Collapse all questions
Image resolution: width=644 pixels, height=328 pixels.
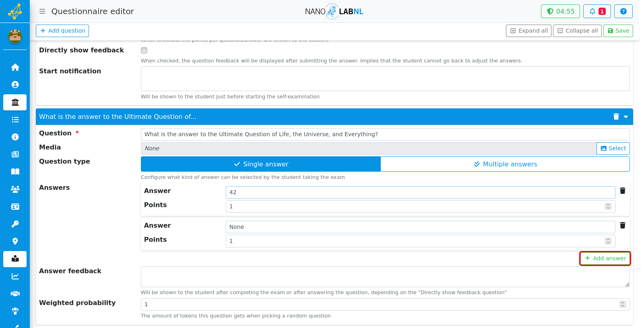[x=577, y=31]
